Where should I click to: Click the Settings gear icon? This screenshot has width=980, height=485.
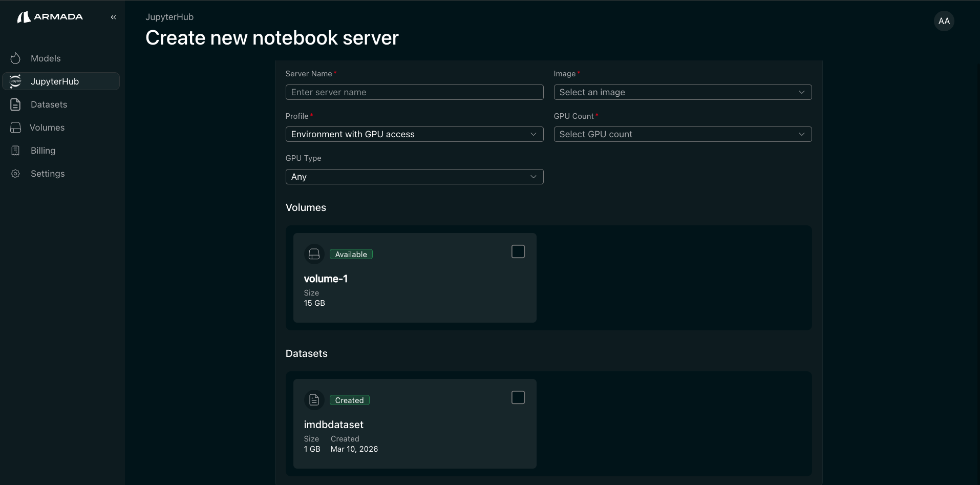(15, 174)
